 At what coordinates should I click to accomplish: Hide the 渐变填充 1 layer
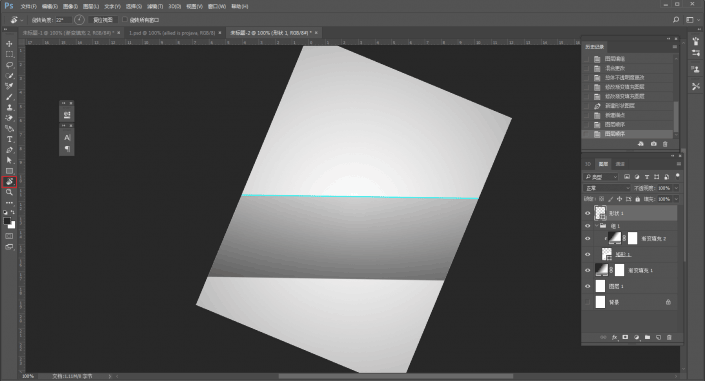(x=588, y=270)
